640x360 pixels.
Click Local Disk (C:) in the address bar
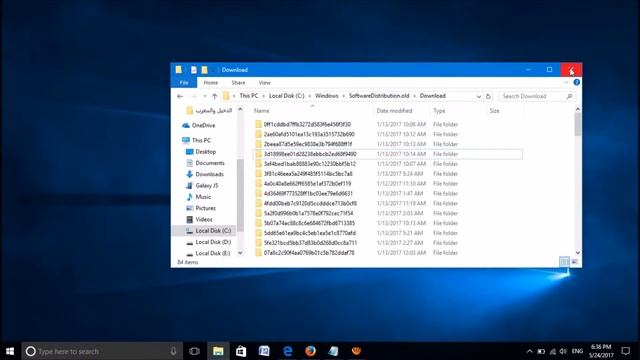(x=287, y=96)
